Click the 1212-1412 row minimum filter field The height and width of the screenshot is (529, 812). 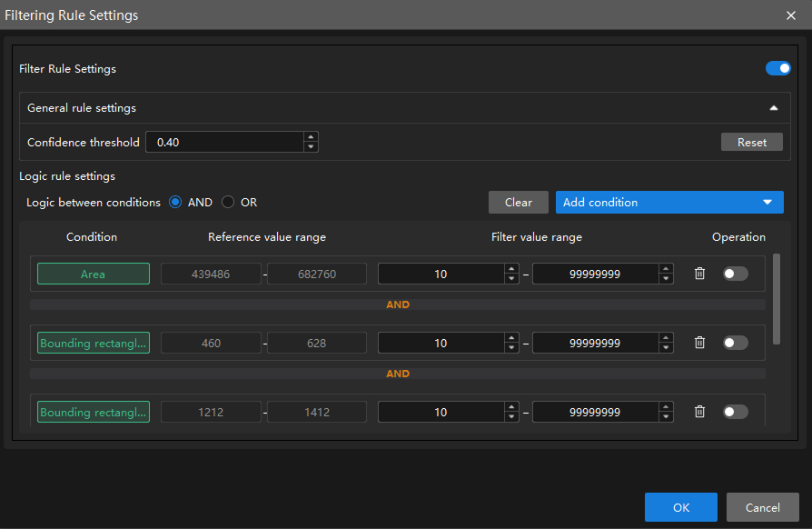tap(441, 412)
